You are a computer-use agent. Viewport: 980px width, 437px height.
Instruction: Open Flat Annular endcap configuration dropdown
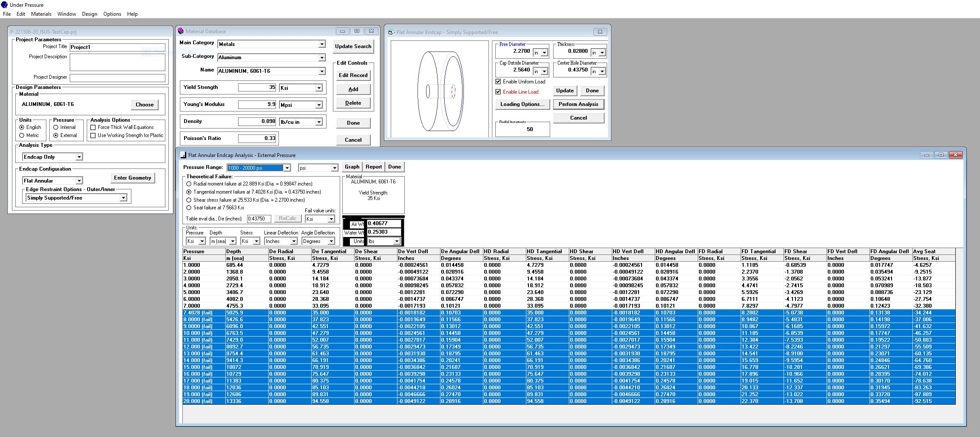[x=79, y=181]
